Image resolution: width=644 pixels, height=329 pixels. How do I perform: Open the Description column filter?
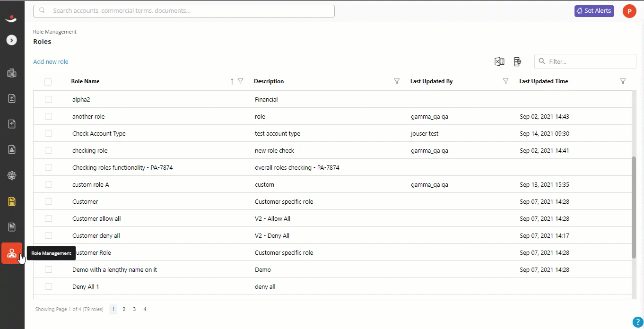(397, 81)
